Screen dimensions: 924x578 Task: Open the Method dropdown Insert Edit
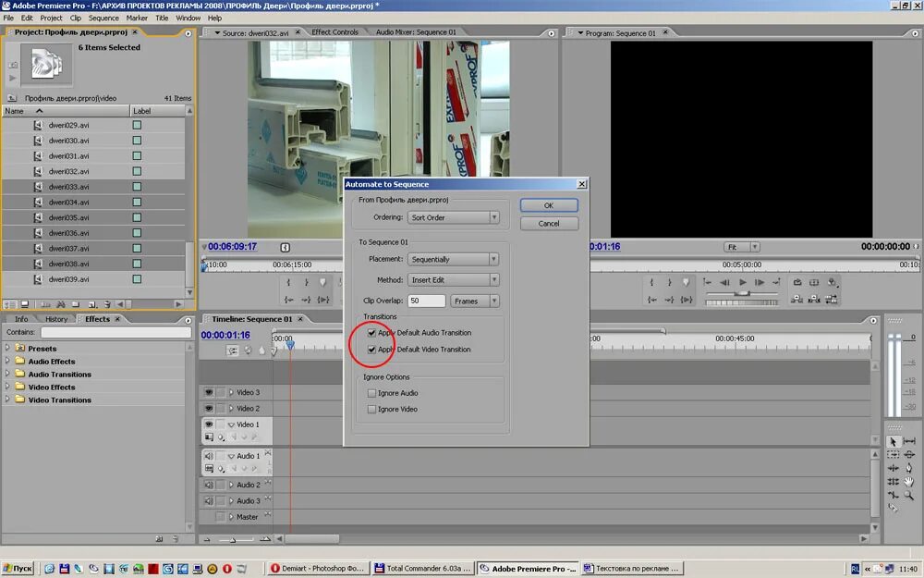tap(454, 280)
